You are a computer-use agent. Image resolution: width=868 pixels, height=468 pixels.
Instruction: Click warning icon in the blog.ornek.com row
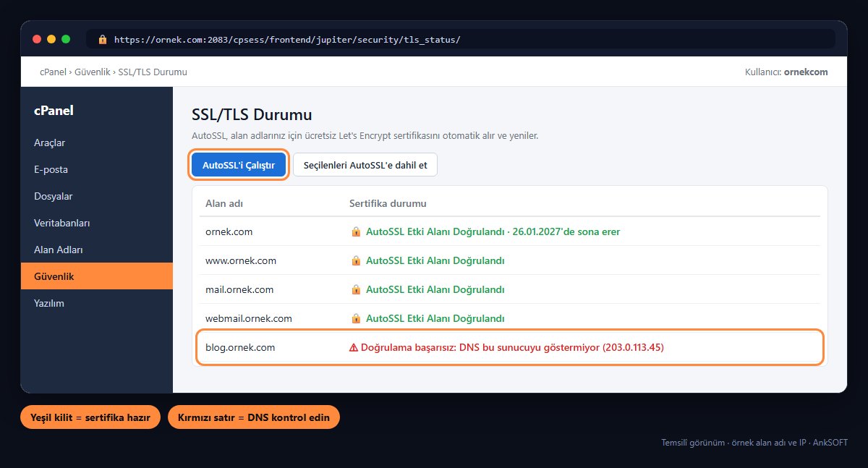(x=354, y=347)
